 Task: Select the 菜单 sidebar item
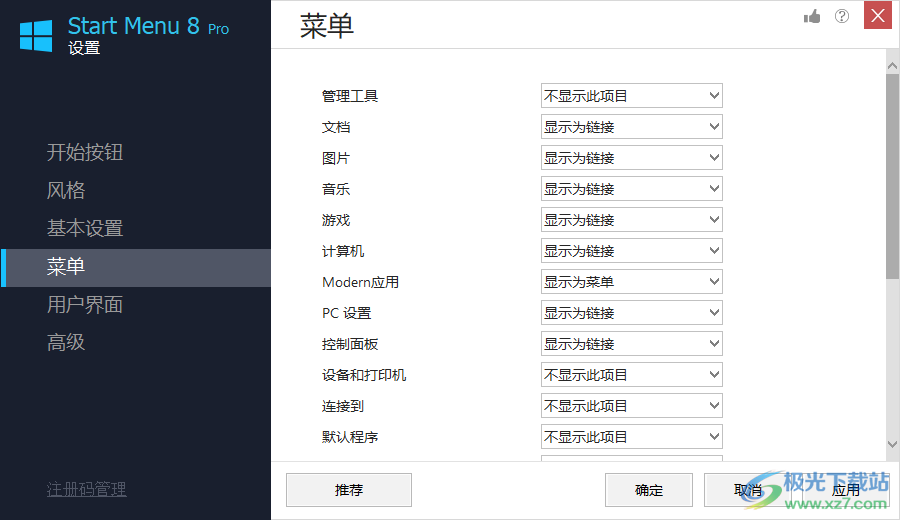pyautogui.click(x=135, y=267)
